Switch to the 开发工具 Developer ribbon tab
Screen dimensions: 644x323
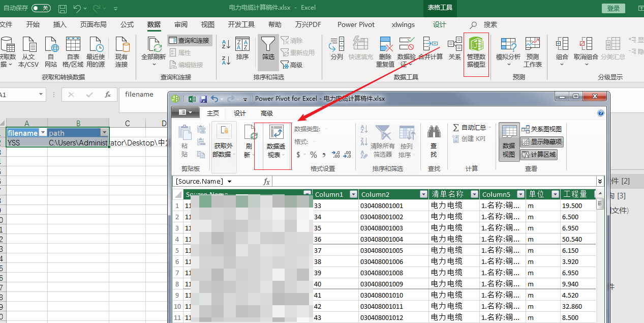click(x=241, y=24)
